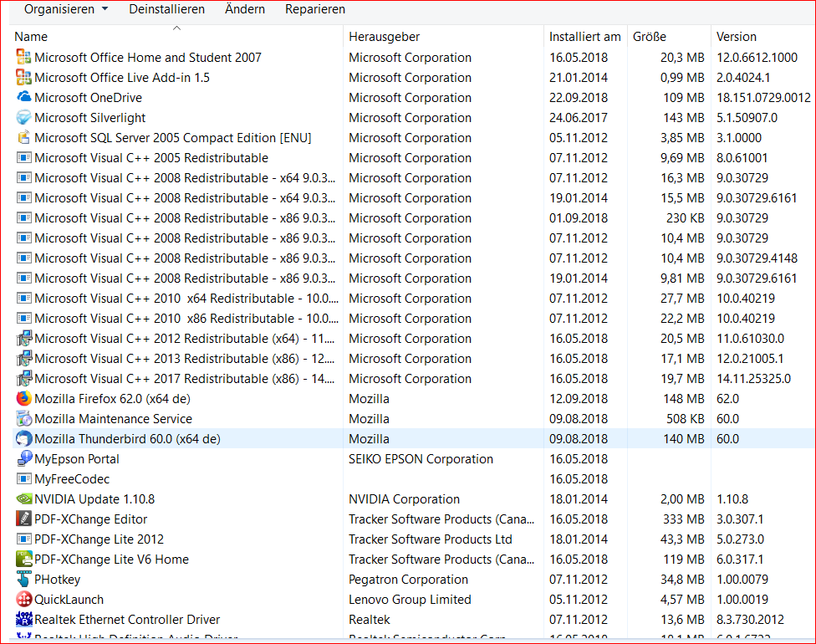The height and width of the screenshot is (644, 816).
Task: Click Microsoft Office Home and Student 2007 icon
Action: coord(24,57)
